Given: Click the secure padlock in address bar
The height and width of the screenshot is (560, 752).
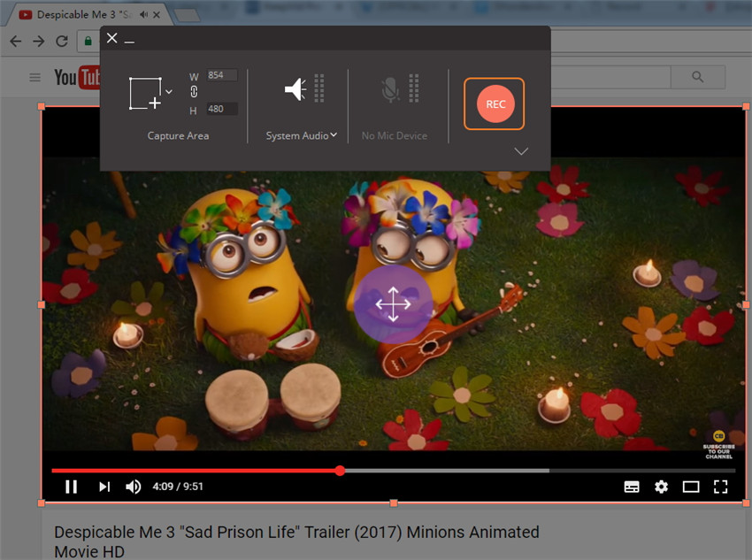Looking at the screenshot, I should click(x=88, y=42).
